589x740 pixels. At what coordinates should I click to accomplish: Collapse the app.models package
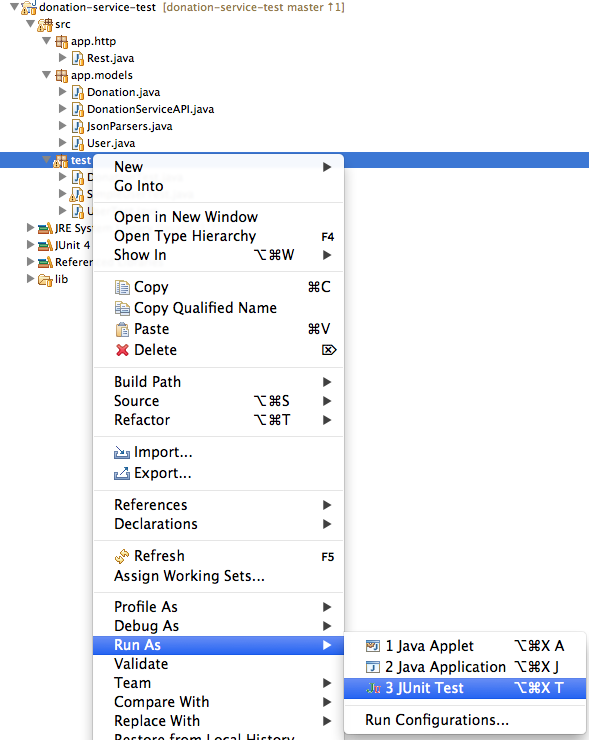(46, 75)
